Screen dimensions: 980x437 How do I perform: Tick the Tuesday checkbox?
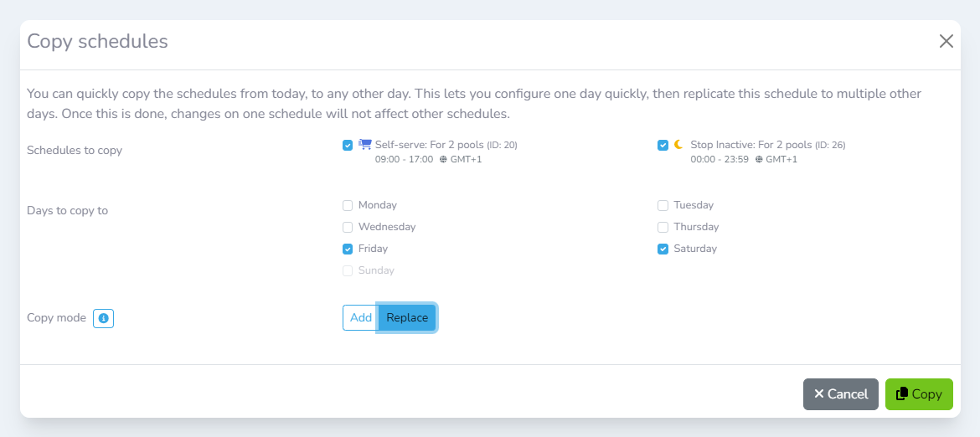(663, 205)
